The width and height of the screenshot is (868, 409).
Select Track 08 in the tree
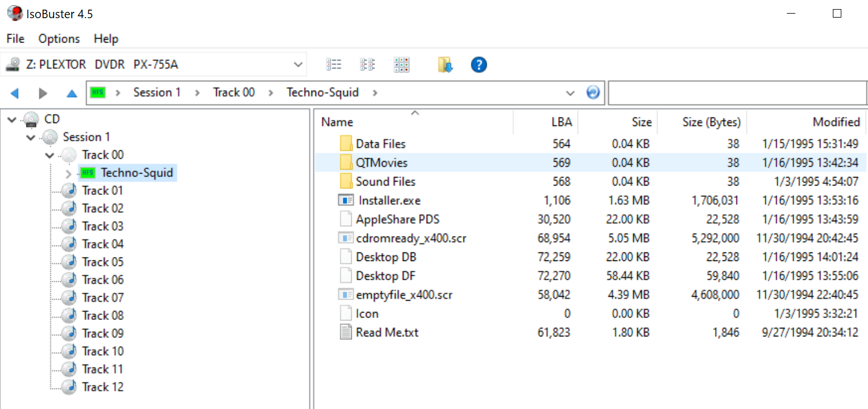pyautogui.click(x=103, y=315)
